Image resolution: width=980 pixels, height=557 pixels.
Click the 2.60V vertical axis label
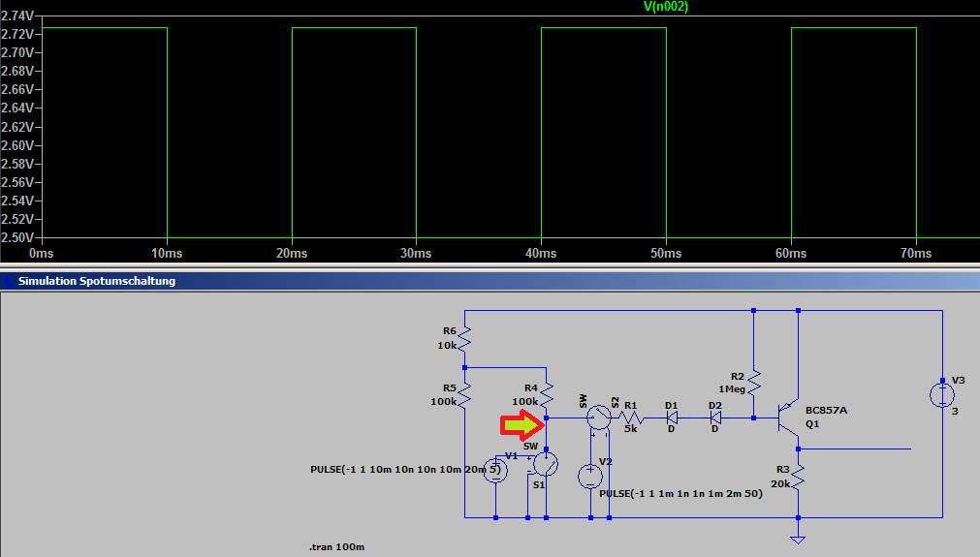pyautogui.click(x=17, y=145)
